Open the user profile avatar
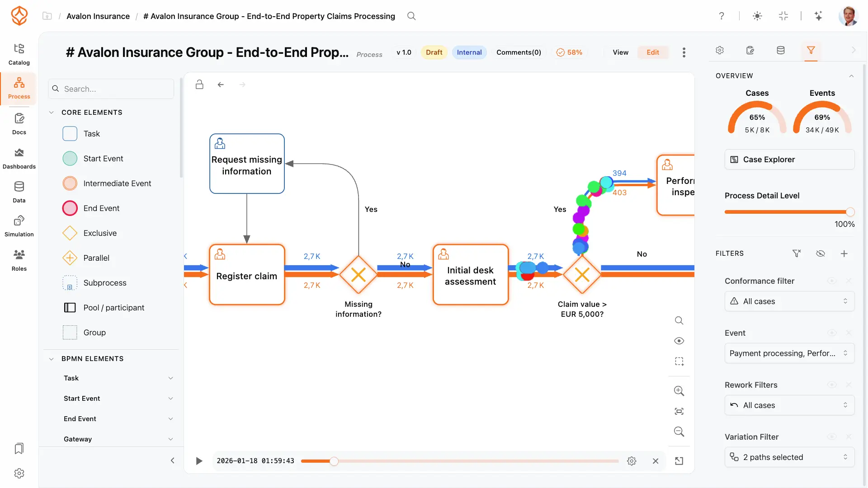The height and width of the screenshot is (488, 868). (849, 16)
